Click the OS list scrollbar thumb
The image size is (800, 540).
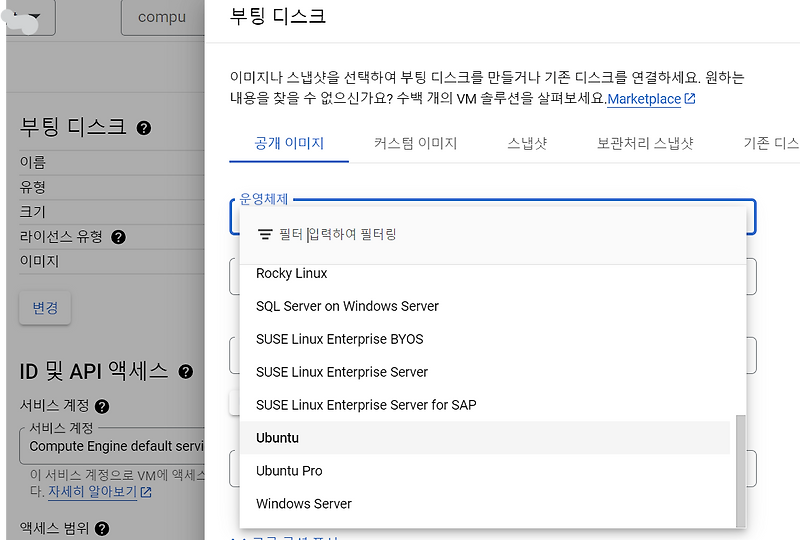click(x=740, y=471)
